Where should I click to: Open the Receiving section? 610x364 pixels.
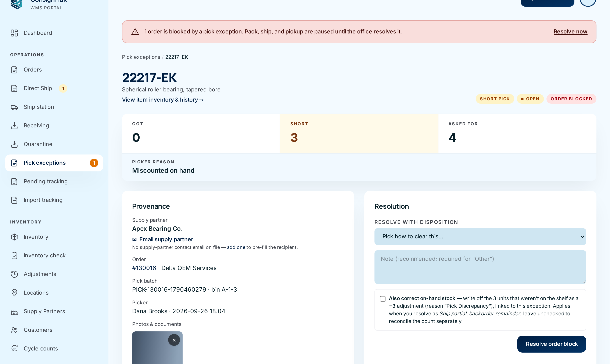coord(54,125)
